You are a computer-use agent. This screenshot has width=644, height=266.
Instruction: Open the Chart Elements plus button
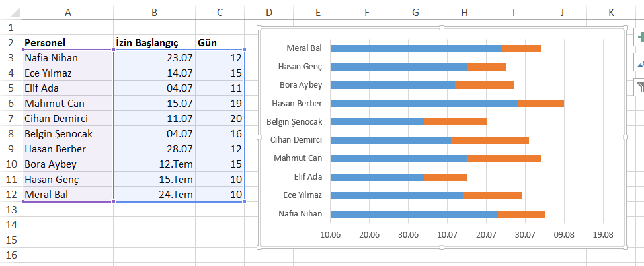point(639,38)
